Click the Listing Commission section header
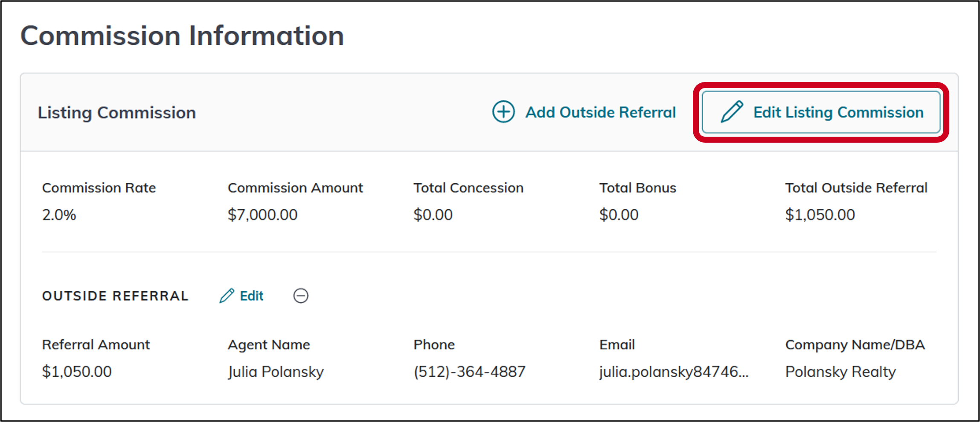 (117, 112)
